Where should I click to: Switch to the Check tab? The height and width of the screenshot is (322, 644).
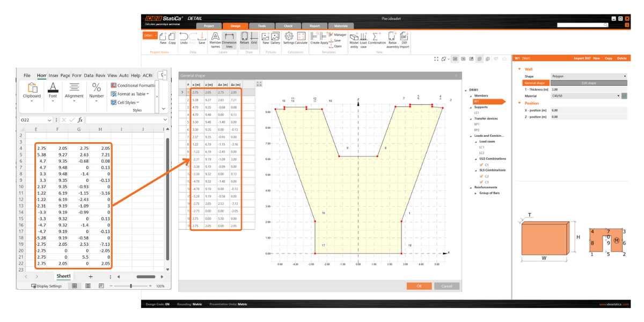click(288, 26)
